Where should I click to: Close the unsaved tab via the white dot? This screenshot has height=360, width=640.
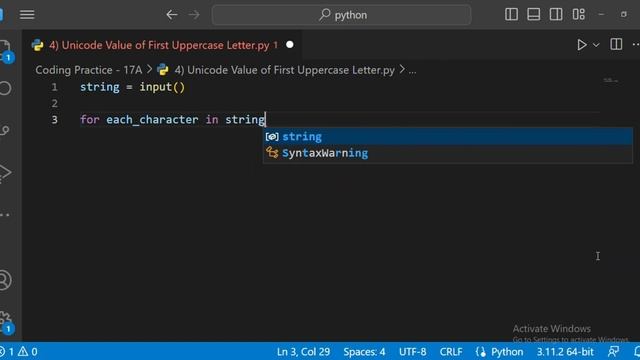click(290, 44)
